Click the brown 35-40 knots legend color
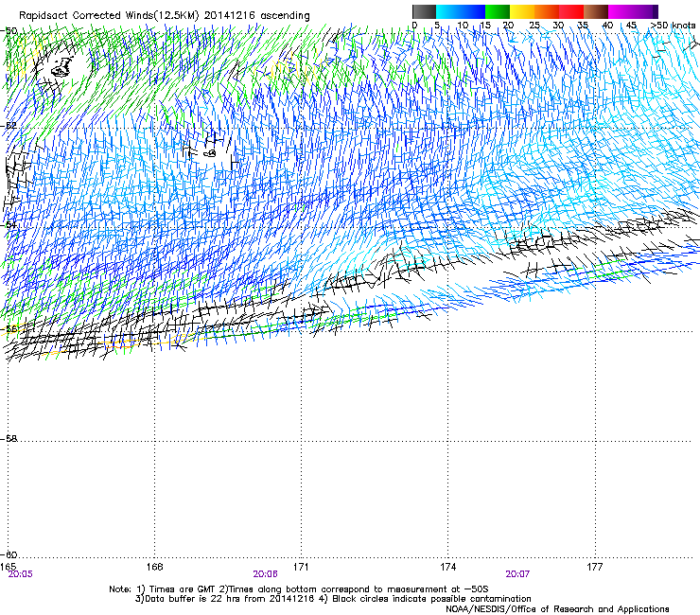 pos(596,11)
